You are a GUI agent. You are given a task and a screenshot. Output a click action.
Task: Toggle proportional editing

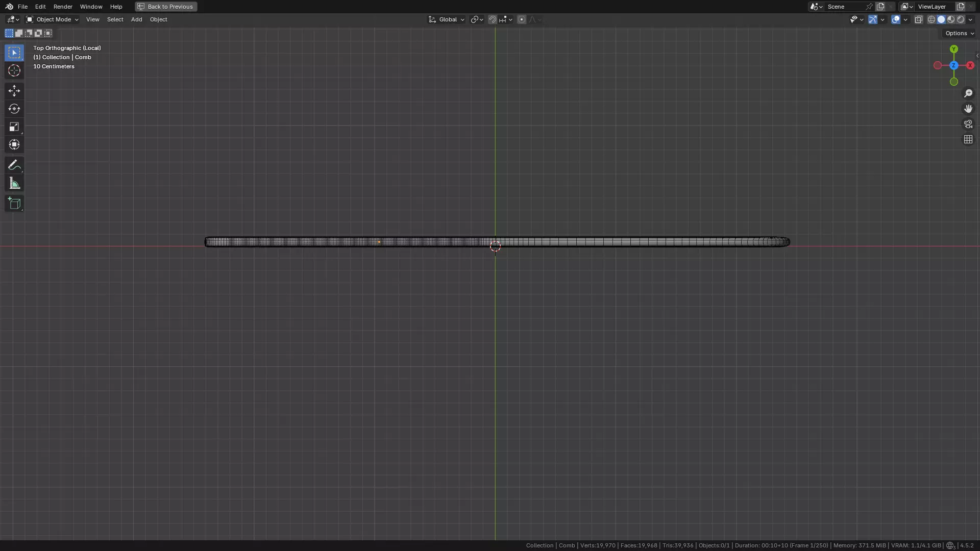[521, 19]
